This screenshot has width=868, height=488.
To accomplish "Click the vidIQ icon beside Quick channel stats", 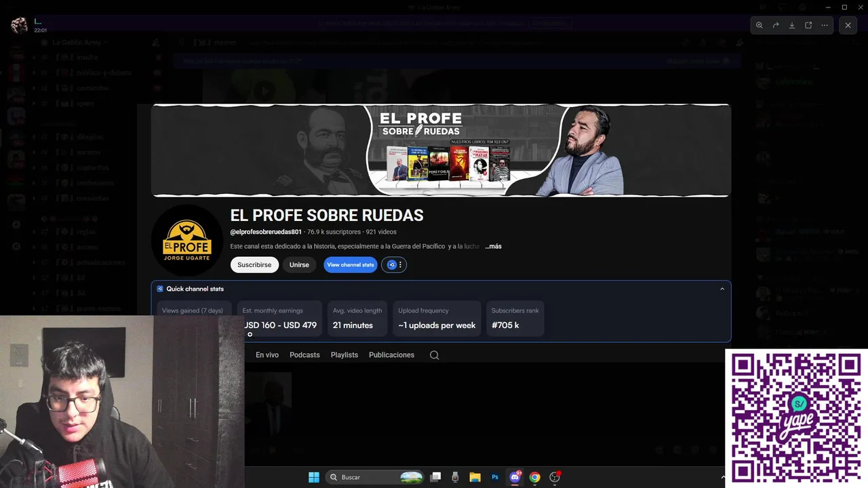I will 160,289.
